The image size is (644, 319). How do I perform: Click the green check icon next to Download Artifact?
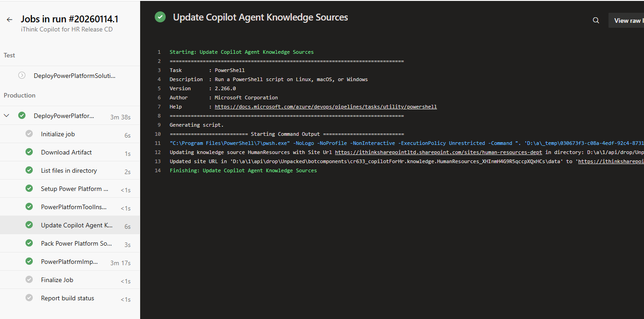29,152
